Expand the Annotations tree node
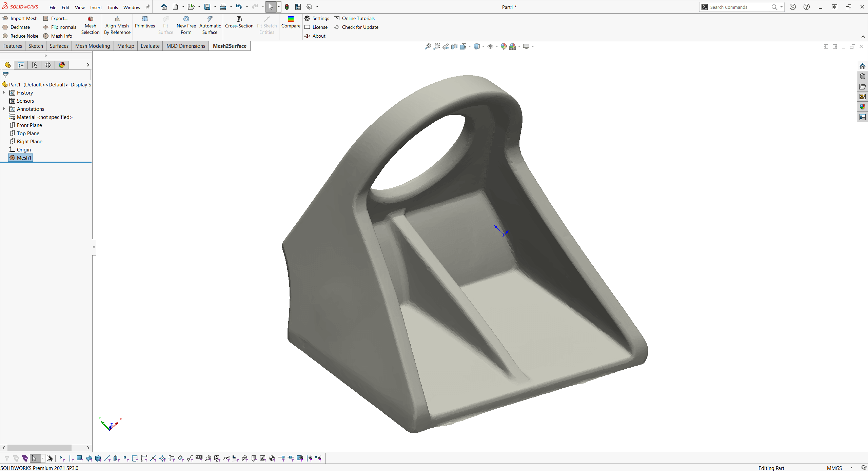 point(4,108)
